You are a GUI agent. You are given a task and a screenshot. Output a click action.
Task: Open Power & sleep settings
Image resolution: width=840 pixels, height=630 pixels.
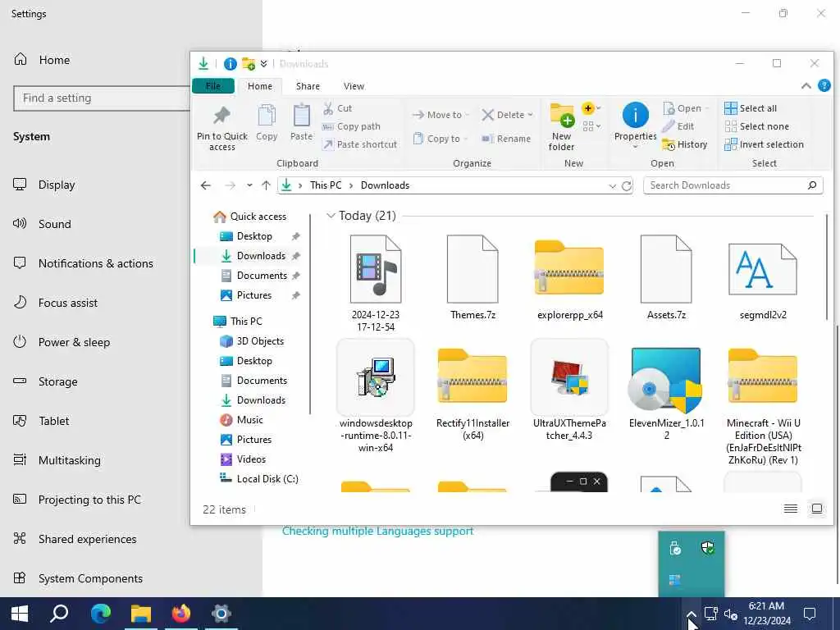point(74,342)
